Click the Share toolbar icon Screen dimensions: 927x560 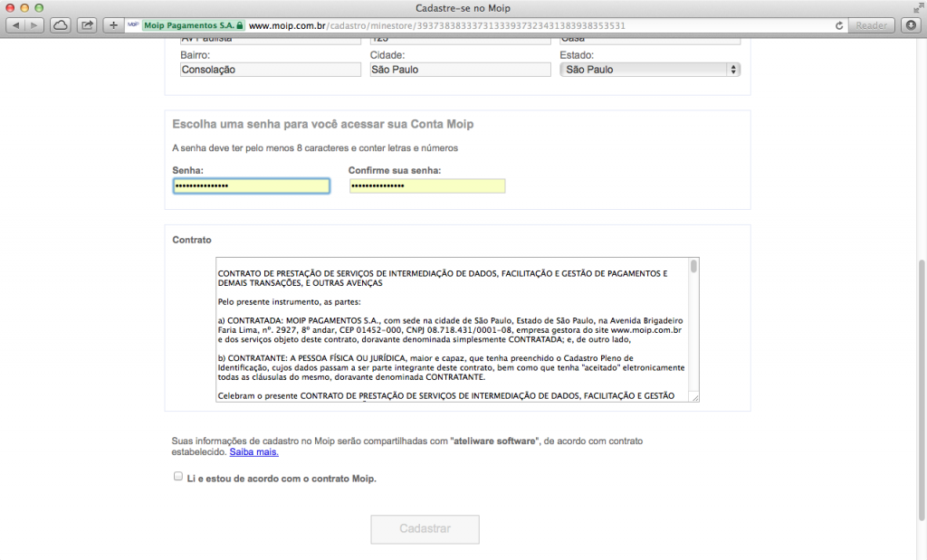[87, 25]
